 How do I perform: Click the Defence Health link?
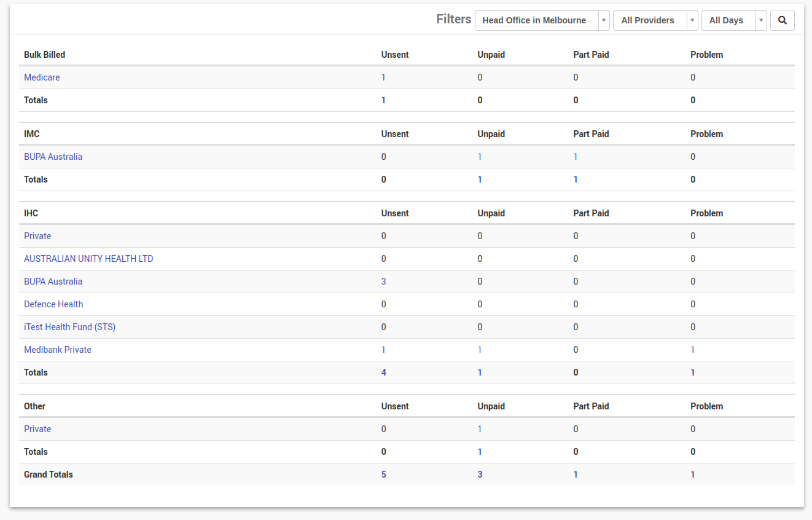(53, 304)
